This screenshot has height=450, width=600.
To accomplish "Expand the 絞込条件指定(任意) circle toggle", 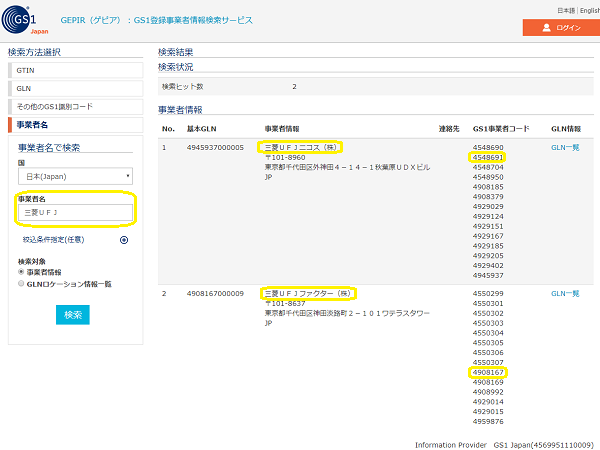I will coord(124,240).
